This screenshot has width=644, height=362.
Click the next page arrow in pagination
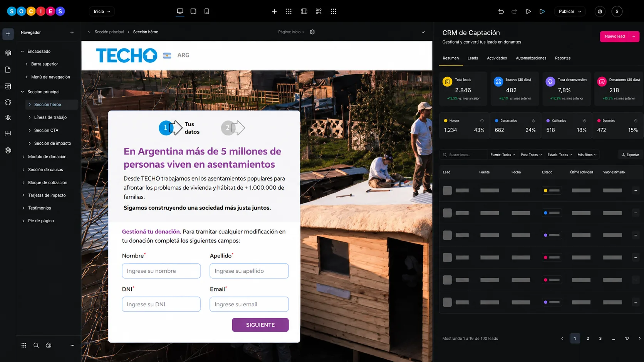click(x=640, y=339)
